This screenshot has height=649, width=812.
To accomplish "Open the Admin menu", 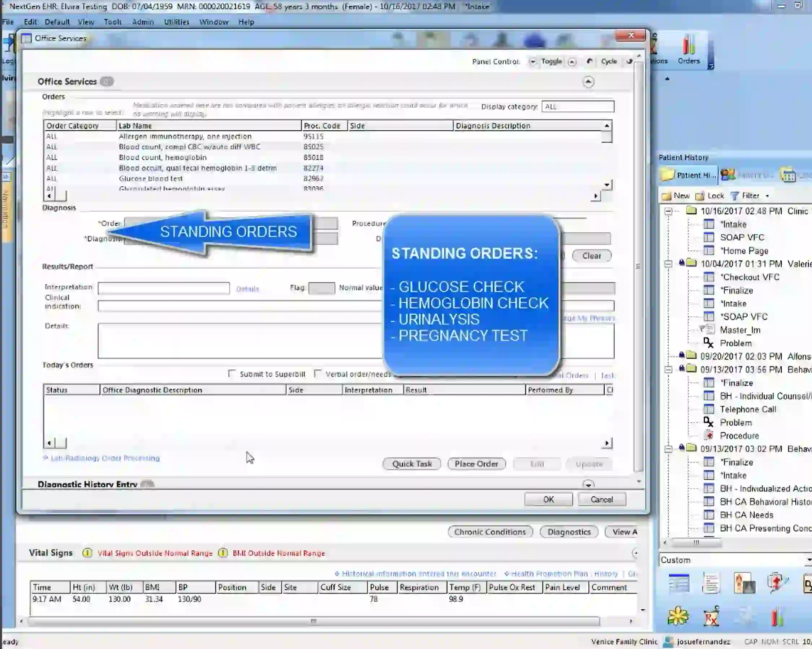I will tap(142, 22).
